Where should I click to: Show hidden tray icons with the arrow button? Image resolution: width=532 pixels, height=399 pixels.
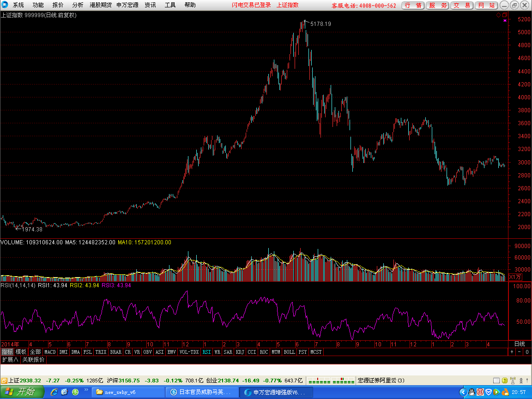[x=463, y=392]
